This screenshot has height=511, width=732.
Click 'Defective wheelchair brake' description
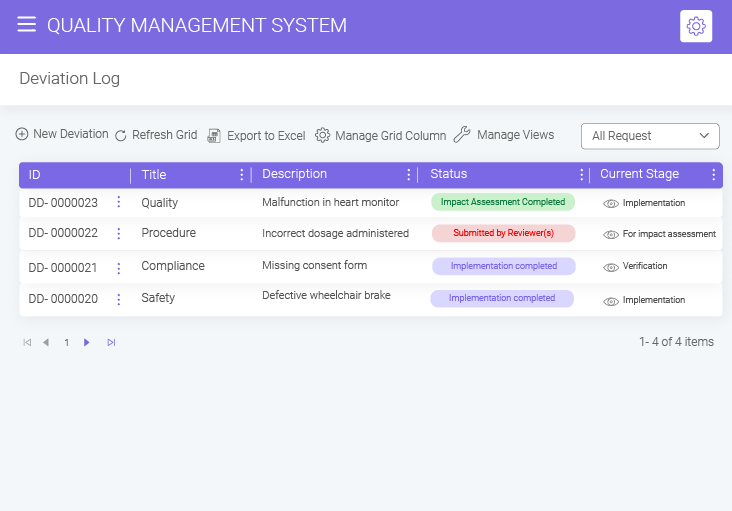coord(326,295)
